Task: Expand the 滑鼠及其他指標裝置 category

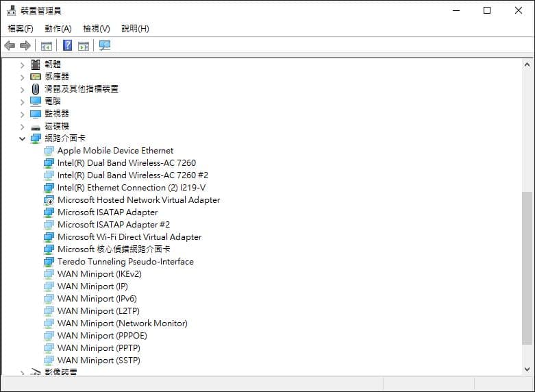Action: click(22, 90)
